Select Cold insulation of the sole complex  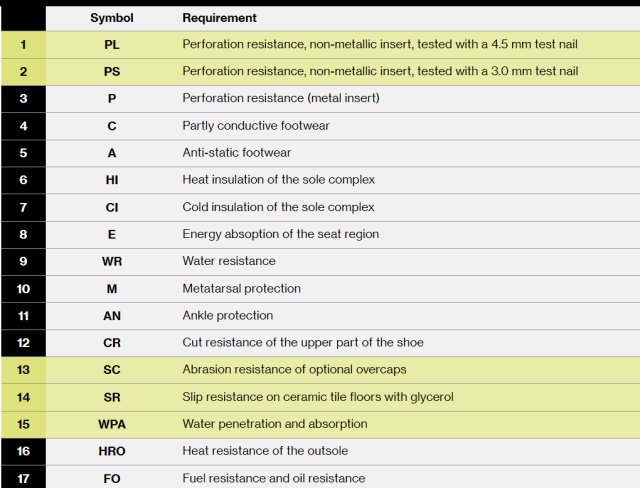(x=278, y=207)
